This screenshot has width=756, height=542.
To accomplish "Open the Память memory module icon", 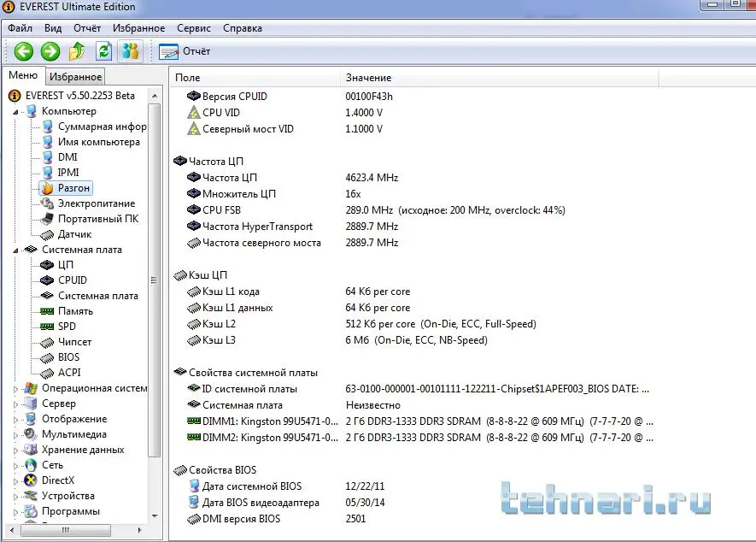I will click(x=47, y=311).
